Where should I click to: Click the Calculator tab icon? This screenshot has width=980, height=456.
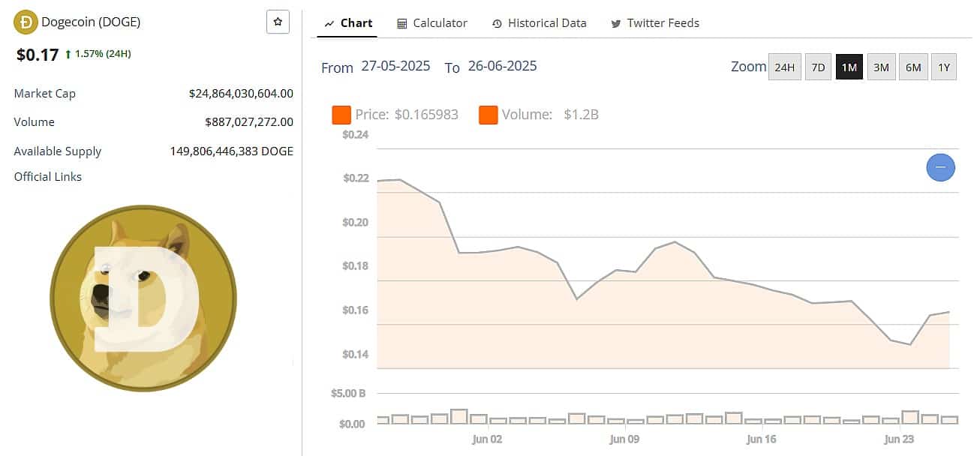coord(402,23)
